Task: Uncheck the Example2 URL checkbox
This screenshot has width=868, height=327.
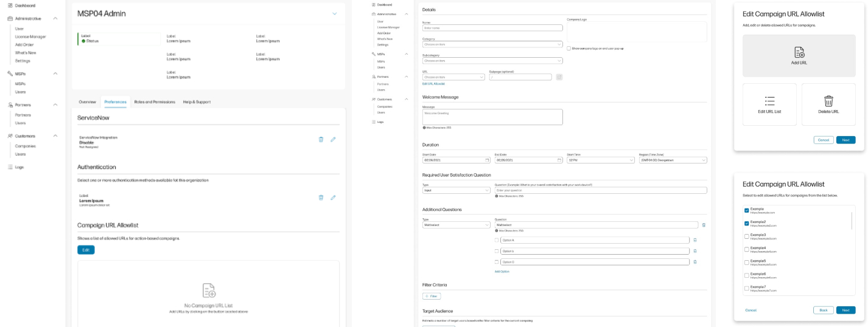Action: tap(747, 224)
